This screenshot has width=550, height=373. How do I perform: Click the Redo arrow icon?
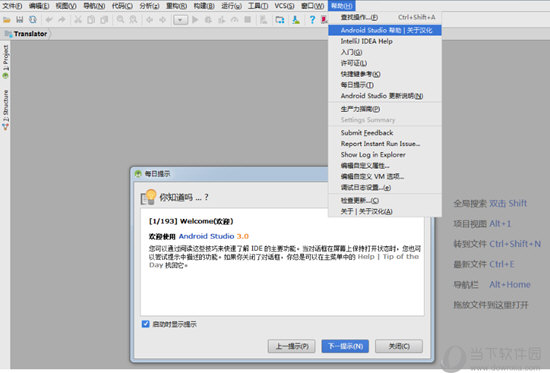coord(62,20)
